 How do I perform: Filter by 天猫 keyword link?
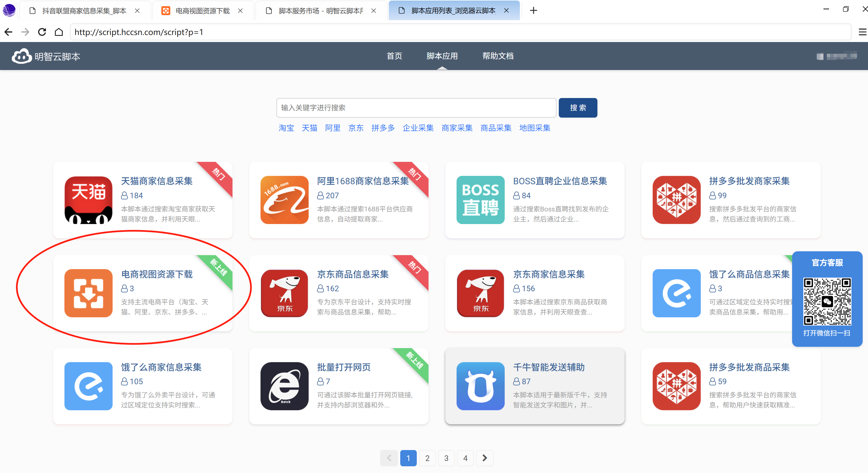310,128
